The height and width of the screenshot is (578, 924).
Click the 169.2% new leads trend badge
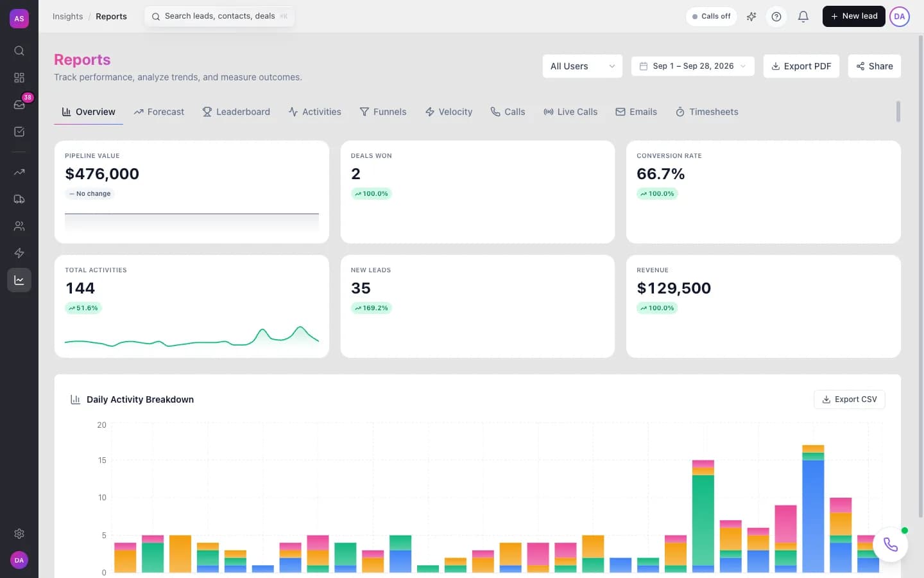(372, 308)
